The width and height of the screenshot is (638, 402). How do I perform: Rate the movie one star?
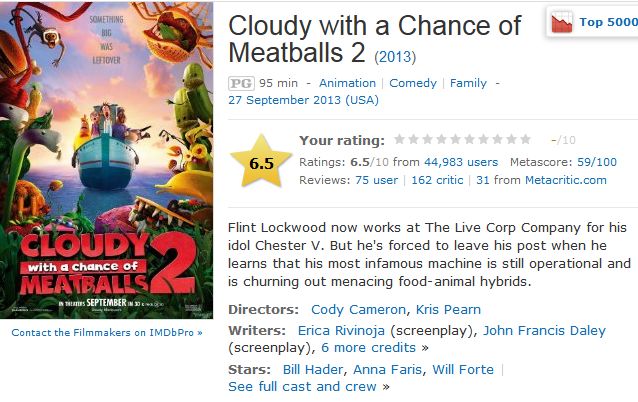pos(400,140)
